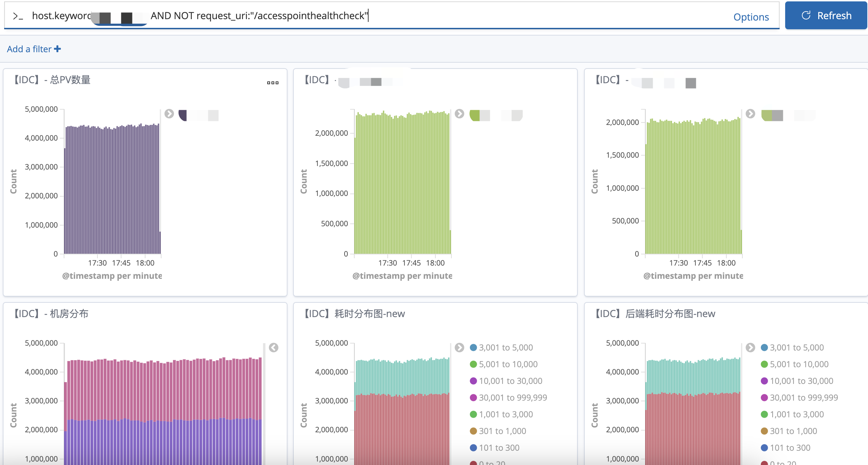Image resolution: width=868 pixels, height=465 pixels.
Task: Select '301 to 1,000' legend in 后端耗时分布图-new
Action: pos(789,431)
